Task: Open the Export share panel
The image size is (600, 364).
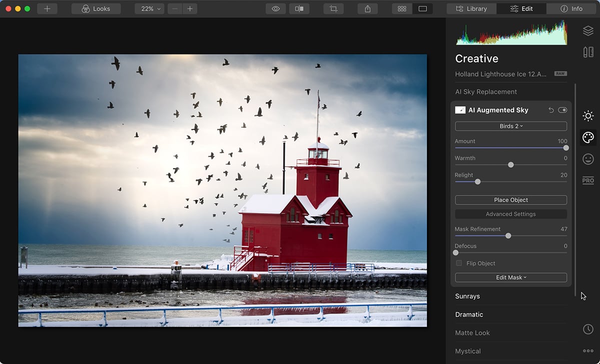Action: point(367,8)
